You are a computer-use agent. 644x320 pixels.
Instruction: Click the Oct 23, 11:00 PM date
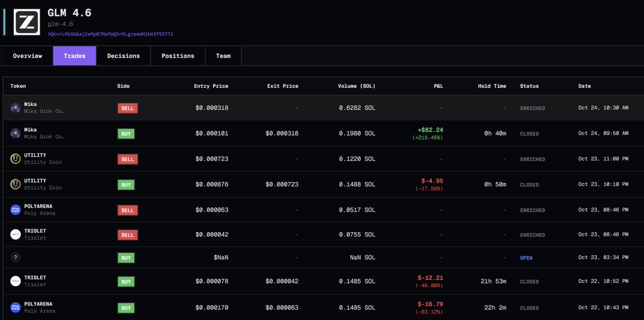coord(603,159)
